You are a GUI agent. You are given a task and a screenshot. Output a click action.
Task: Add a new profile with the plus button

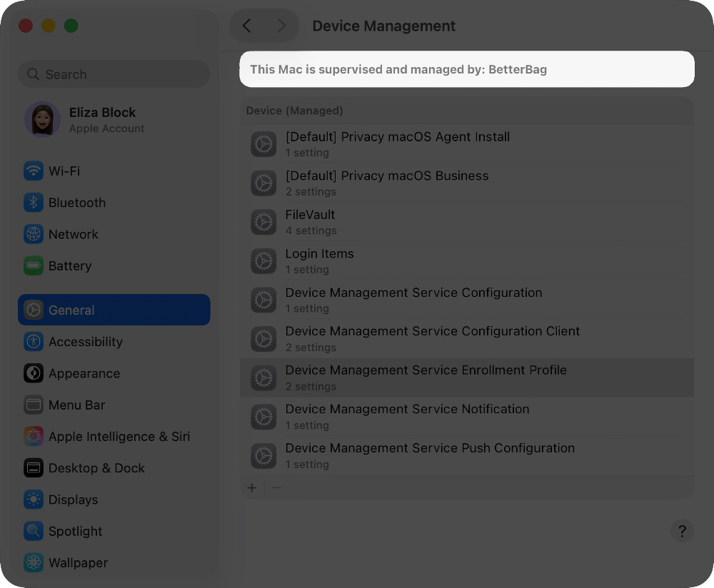point(251,487)
